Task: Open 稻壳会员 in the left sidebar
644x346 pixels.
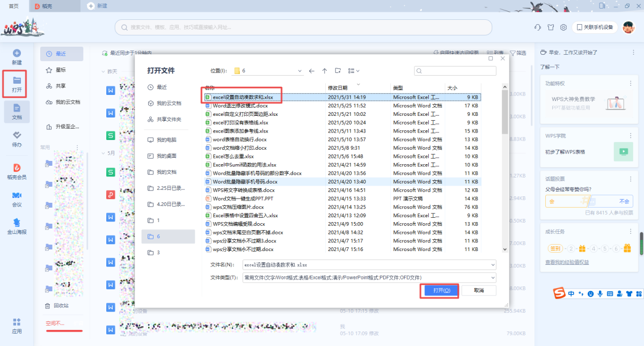Action: [17, 172]
